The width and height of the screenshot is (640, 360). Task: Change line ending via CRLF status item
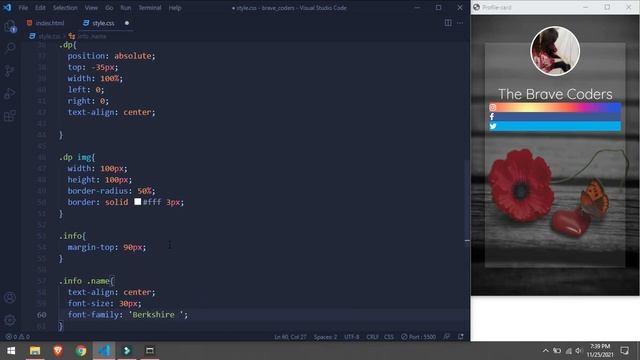coord(372,337)
